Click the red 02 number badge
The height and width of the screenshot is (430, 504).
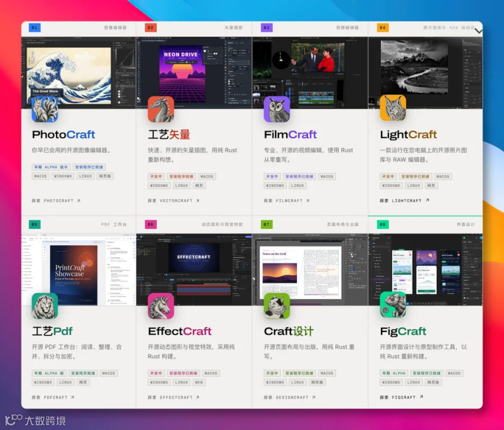pos(151,27)
